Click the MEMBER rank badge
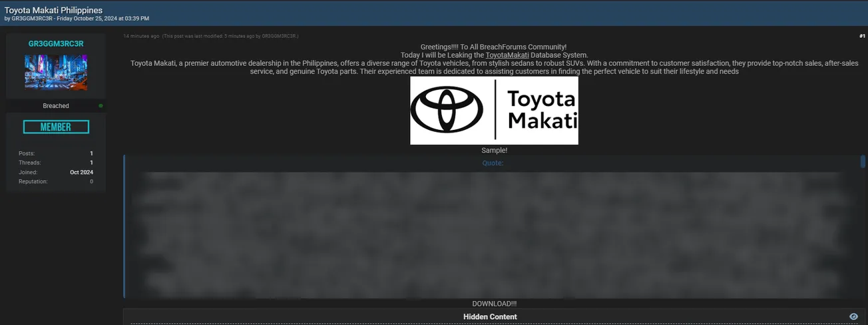 [x=56, y=127]
